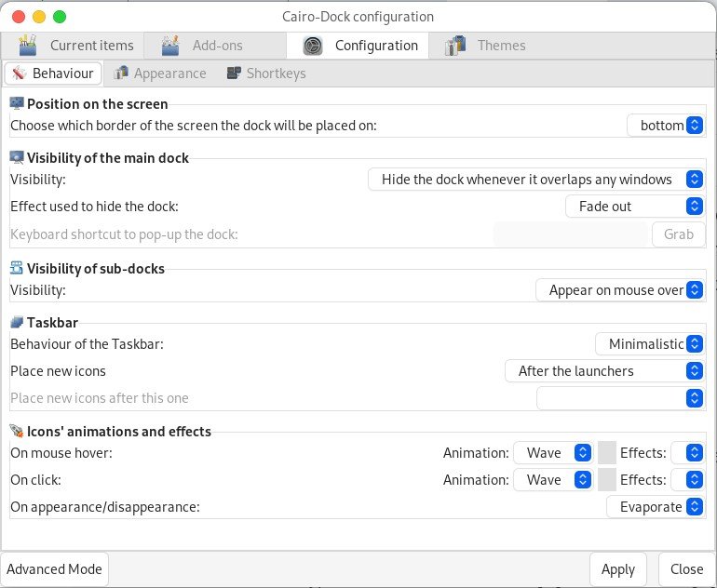Image resolution: width=717 pixels, height=588 pixels.
Task: Click the "On appearance/disappearance:" label
Action: (x=104, y=507)
